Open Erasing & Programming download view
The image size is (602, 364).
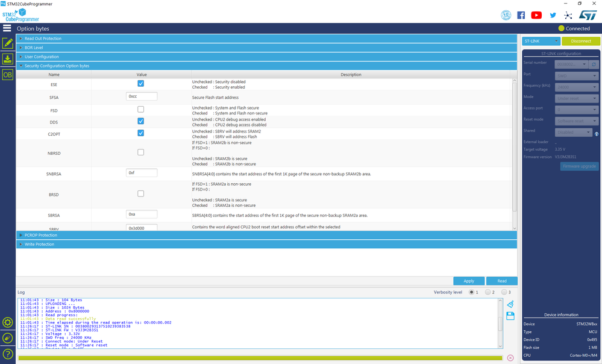[8, 58]
